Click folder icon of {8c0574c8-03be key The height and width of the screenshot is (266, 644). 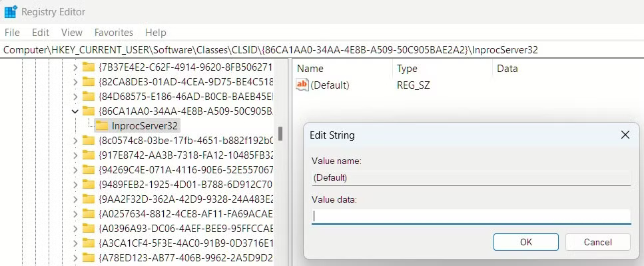(89, 141)
